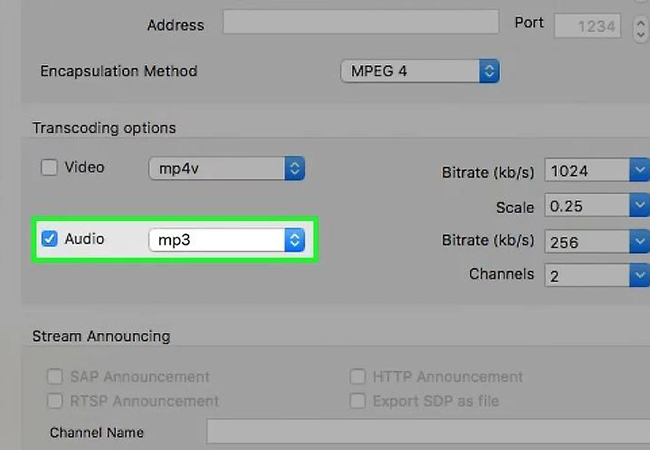This screenshot has width=650, height=450.
Task: Expand the Scale 0.25 combo box
Action: (x=640, y=205)
